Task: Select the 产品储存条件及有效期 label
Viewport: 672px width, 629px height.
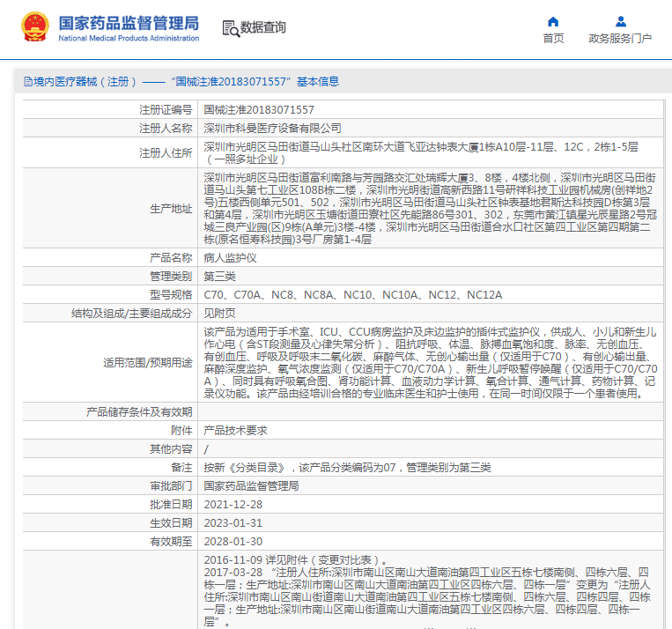Action: pos(139,412)
